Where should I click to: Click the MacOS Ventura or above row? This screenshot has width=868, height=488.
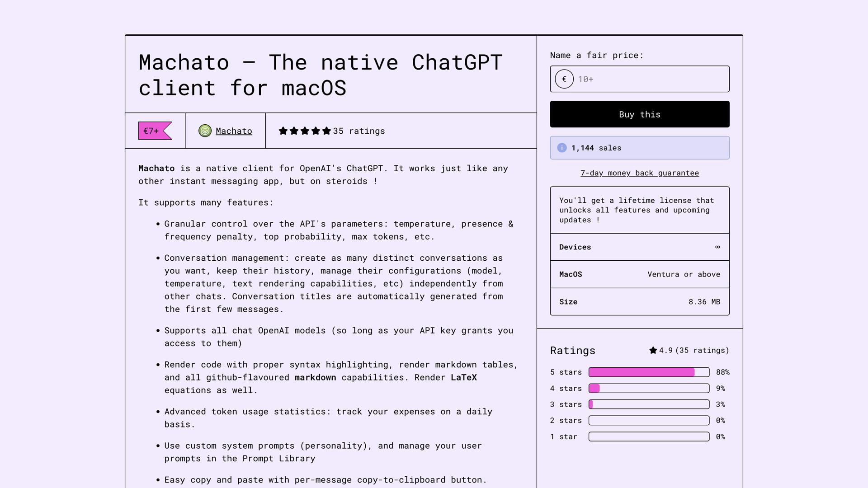(639, 274)
